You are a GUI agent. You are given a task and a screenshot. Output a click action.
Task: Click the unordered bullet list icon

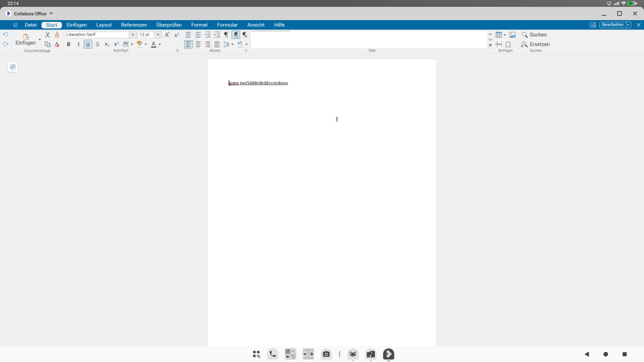[189, 35]
